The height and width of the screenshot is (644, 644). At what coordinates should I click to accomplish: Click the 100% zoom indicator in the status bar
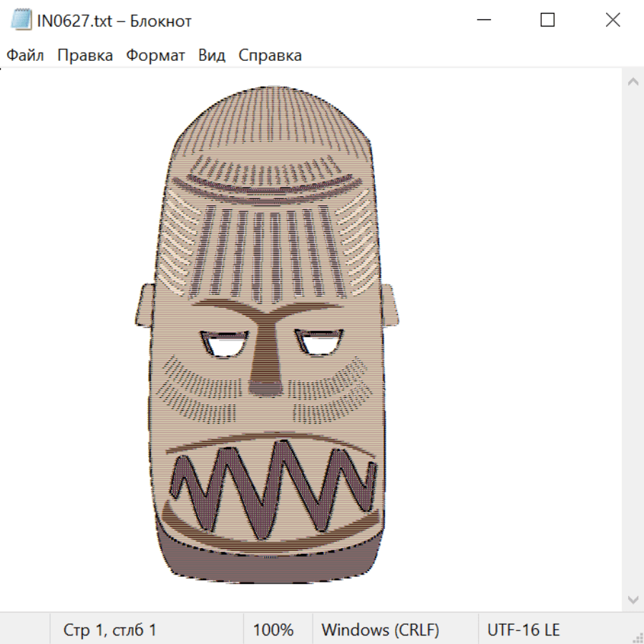tap(273, 630)
